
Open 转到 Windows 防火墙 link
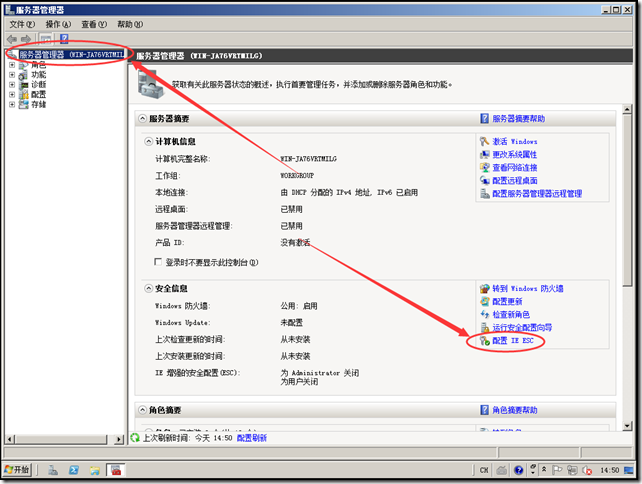point(528,288)
